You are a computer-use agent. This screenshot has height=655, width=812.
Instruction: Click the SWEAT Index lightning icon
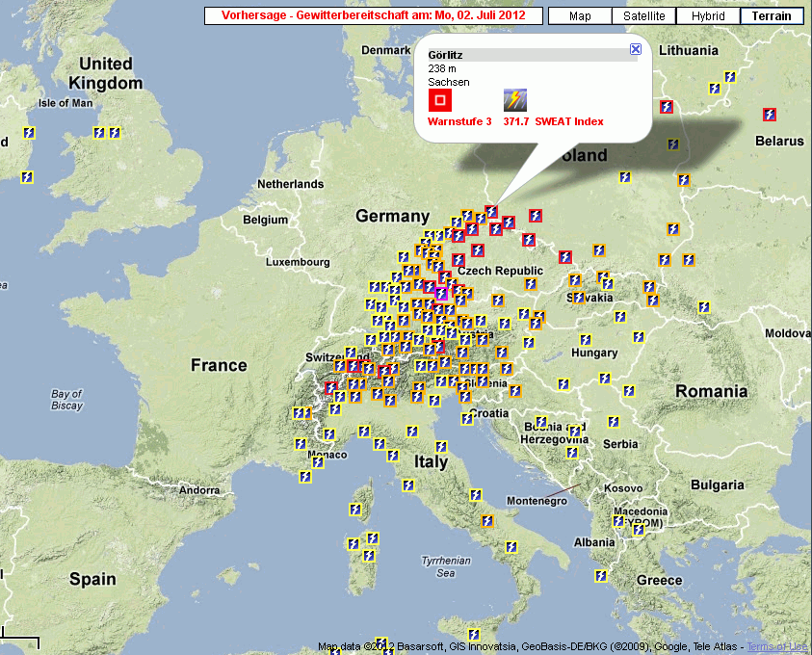coord(514,100)
